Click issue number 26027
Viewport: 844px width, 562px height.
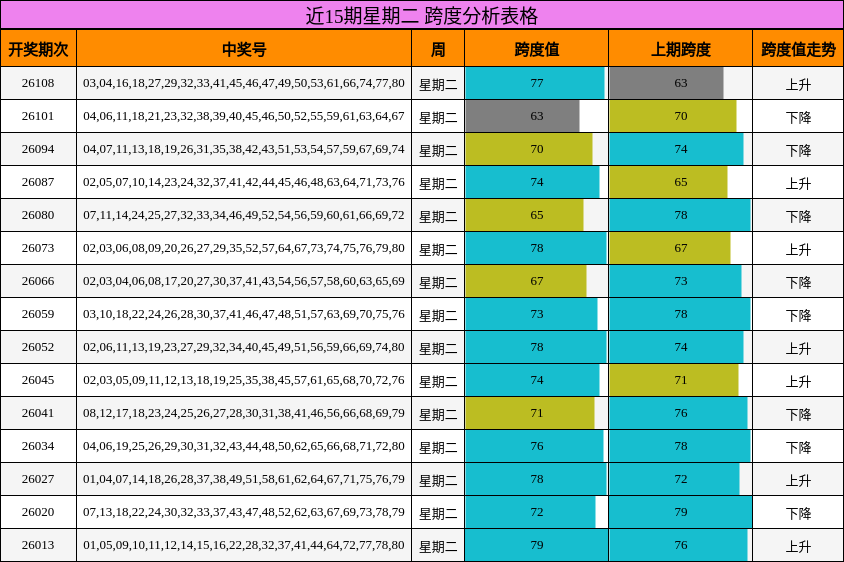coord(38,479)
